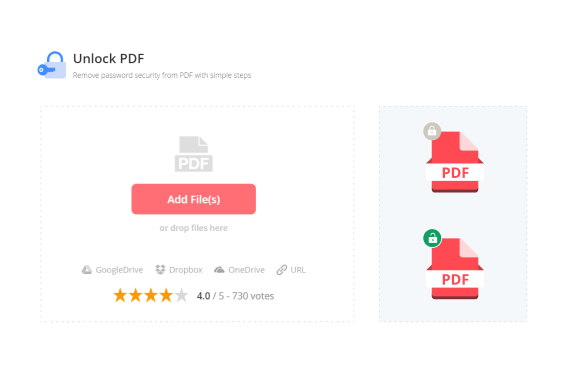Screen dimensions: 565x378
Task: Select OneDrive upload option
Action: (x=239, y=270)
